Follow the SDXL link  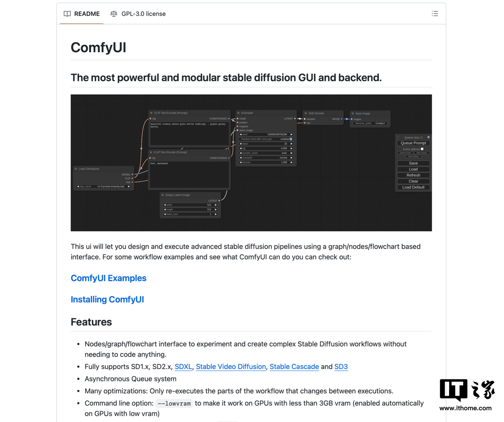click(183, 367)
